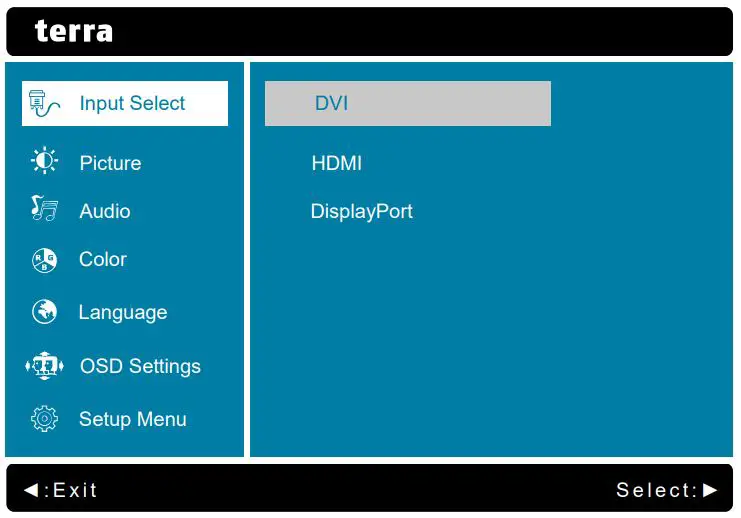The image size is (741, 518).
Task: Click the terra brand logo
Action: (74, 31)
